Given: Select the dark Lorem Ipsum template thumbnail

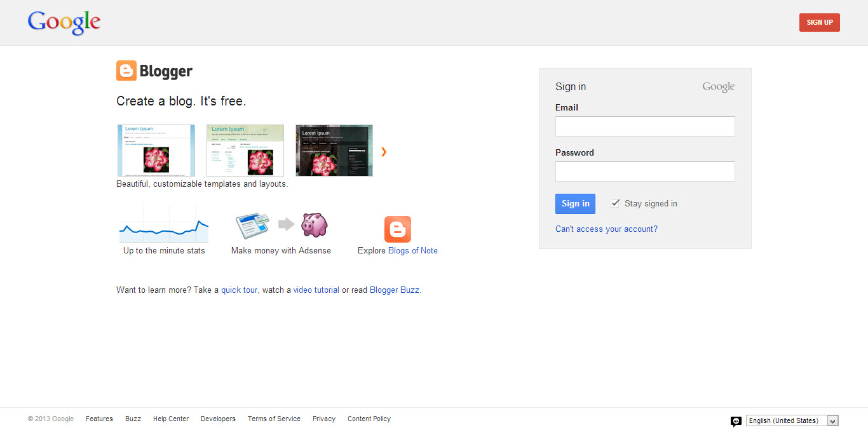Looking at the screenshot, I should click(x=334, y=151).
